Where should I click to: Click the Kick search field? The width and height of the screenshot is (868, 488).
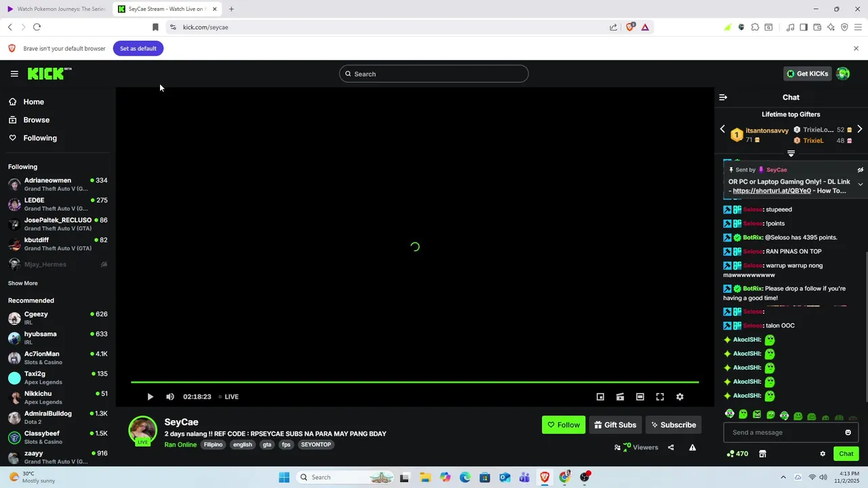[x=434, y=74]
